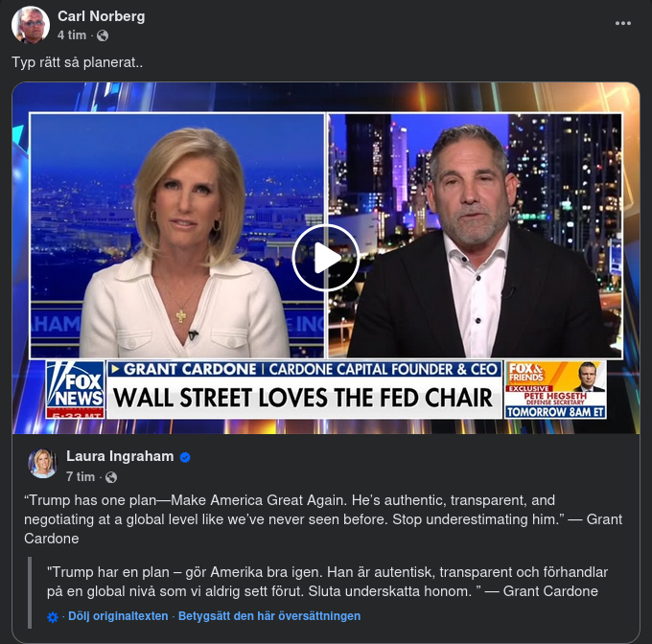Open Laura Ingraham's profile avatar
The image size is (652, 644).
(x=42, y=463)
